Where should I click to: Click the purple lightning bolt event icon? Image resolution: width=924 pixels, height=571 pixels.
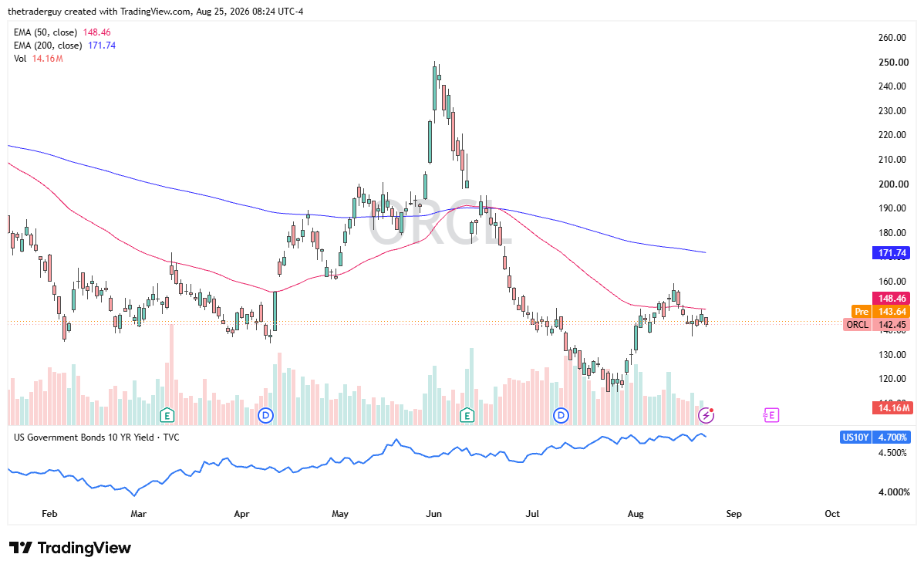coord(706,415)
